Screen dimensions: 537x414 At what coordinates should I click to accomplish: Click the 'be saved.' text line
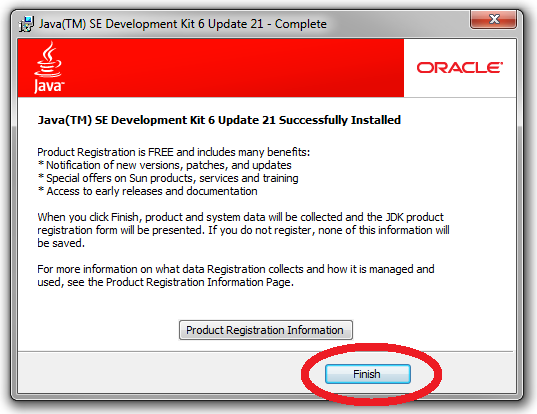coord(61,243)
